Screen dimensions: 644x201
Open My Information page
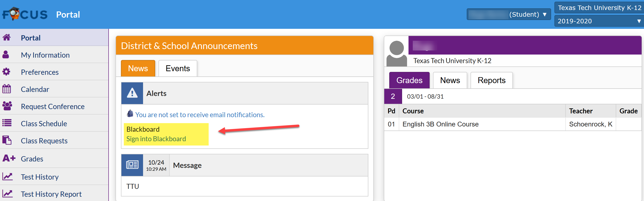point(54,55)
